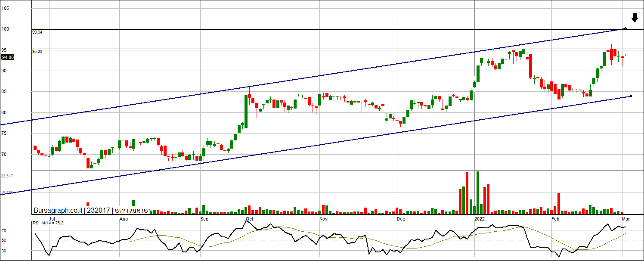Click the Aug date axis label

click(124, 219)
